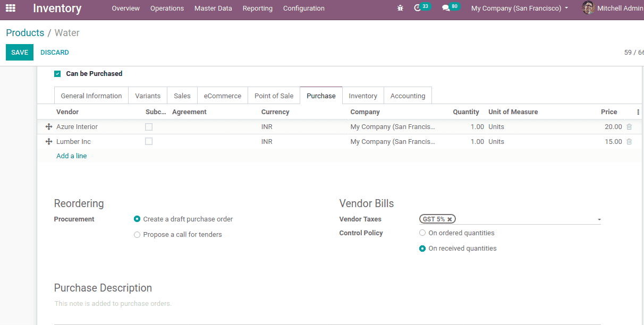The height and width of the screenshot is (325, 644).
Task: Click the SAVE button
Action: tap(20, 53)
